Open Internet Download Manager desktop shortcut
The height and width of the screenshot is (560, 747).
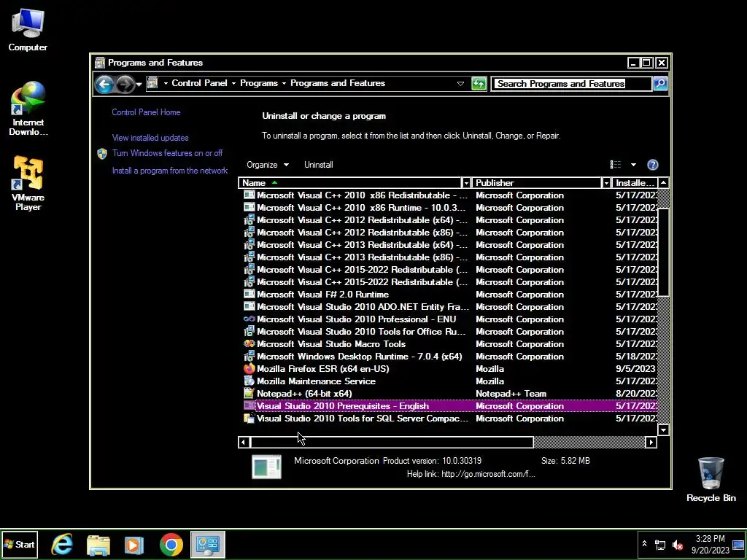pos(28,109)
